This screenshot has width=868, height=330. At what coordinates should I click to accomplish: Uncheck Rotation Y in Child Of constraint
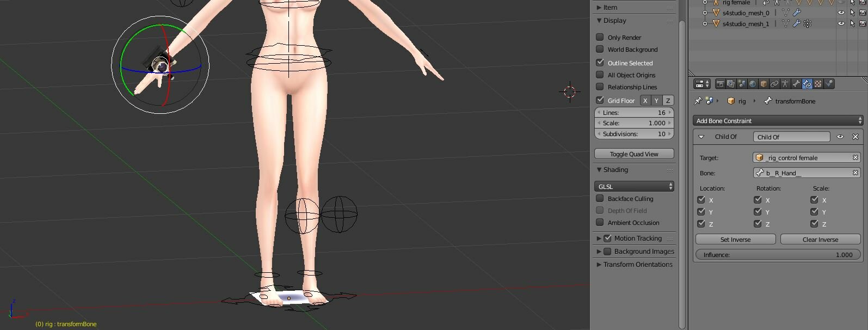758,212
